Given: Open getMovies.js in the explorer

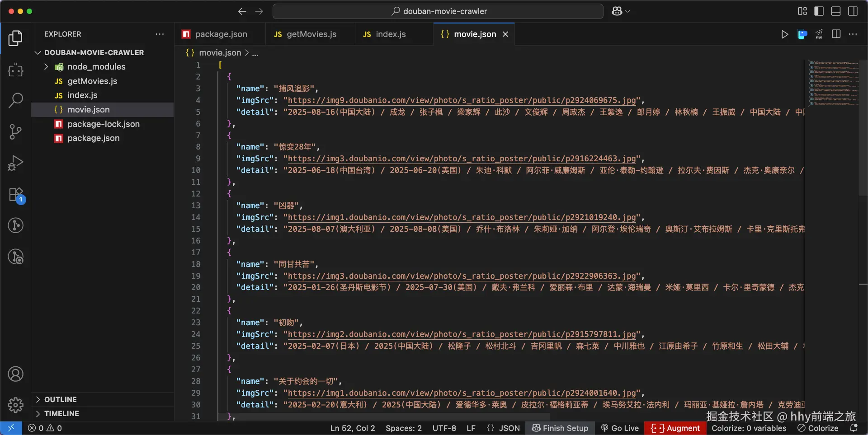Looking at the screenshot, I should click(102, 81).
